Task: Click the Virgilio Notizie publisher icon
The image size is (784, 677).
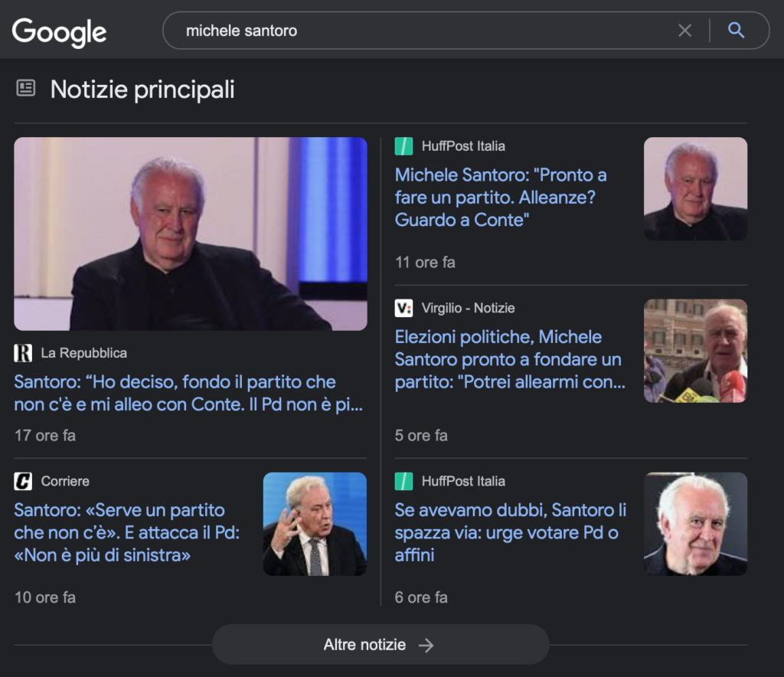Action: coord(403,308)
